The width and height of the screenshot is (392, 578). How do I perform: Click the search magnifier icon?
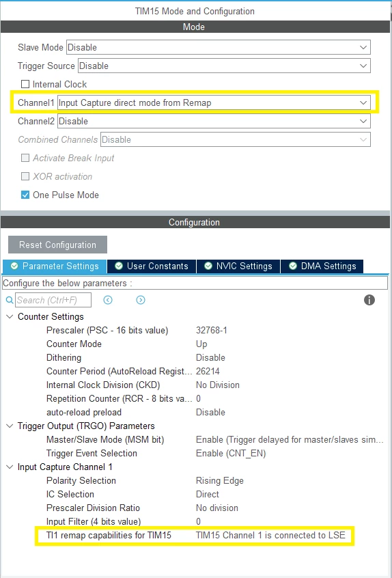10,300
